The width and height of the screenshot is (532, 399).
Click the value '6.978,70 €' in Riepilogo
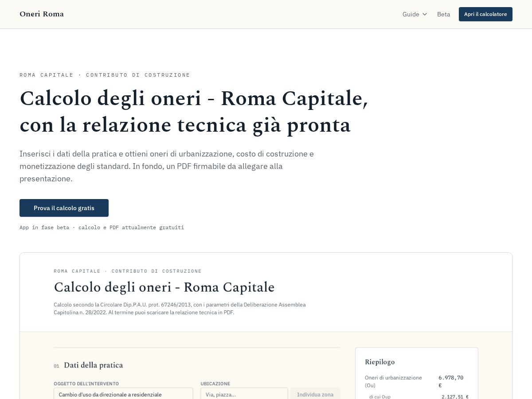point(451,381)
